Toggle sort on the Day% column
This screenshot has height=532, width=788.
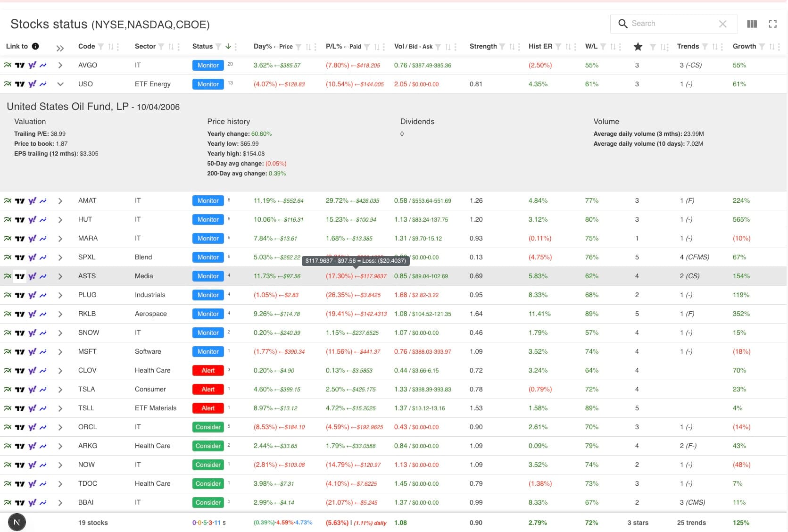pyautogui.click(x=308, y=47)
